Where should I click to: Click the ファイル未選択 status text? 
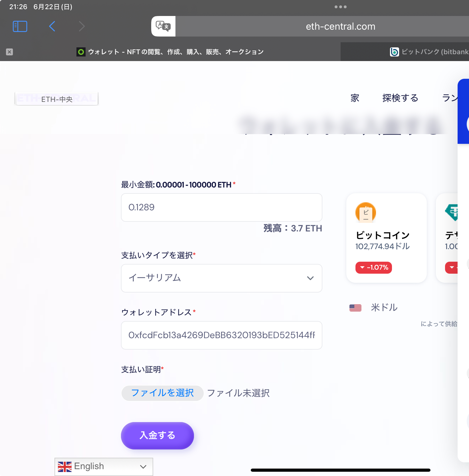tap(238, 393)
